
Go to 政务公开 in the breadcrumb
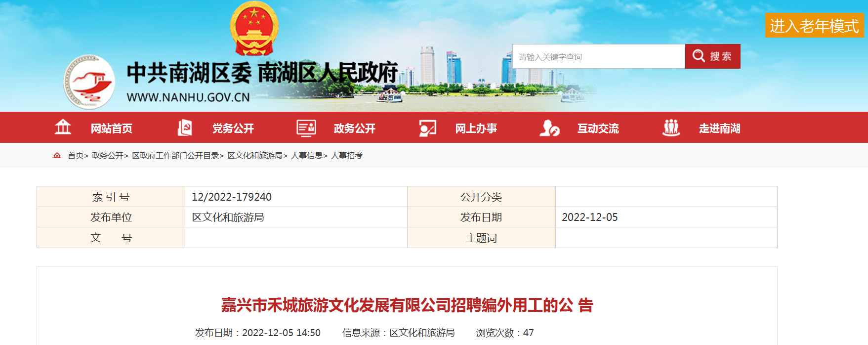108,155
